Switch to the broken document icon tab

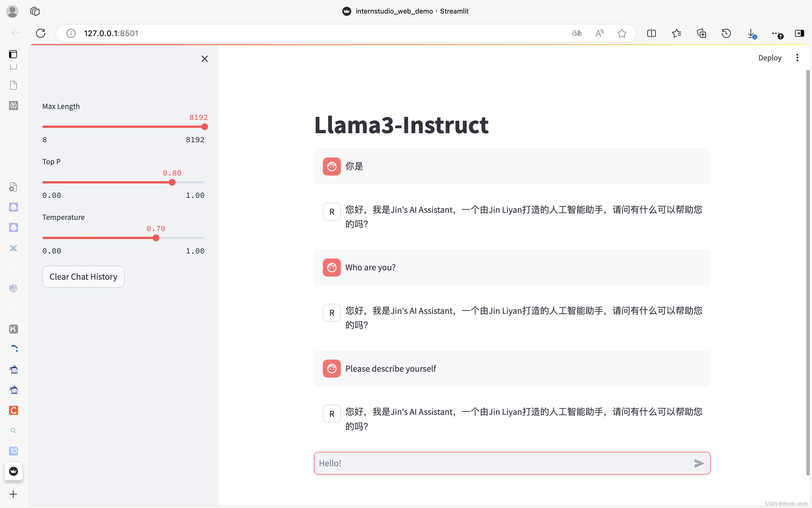coord(14,187)
